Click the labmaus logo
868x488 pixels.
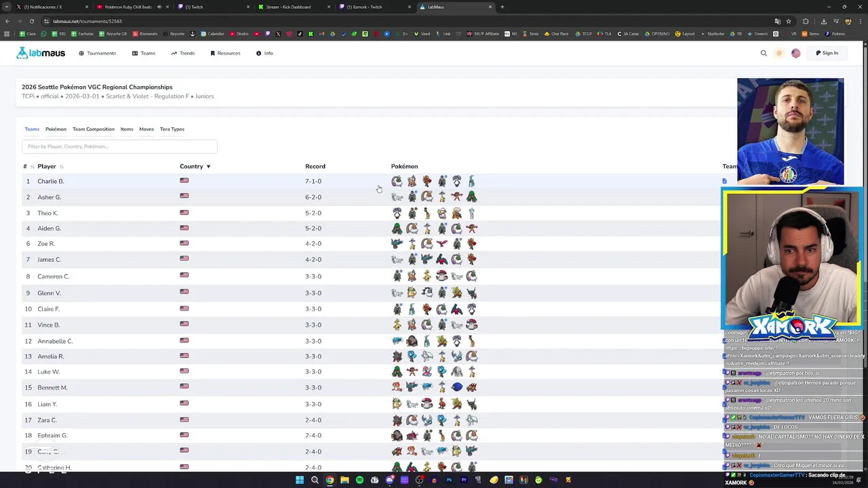click(41, 53)
